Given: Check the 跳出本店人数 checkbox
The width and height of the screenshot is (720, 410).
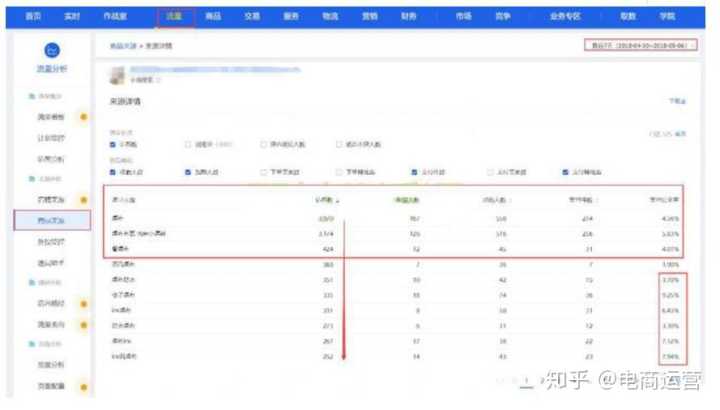Looking at the screenshot, I should (339, 144).
